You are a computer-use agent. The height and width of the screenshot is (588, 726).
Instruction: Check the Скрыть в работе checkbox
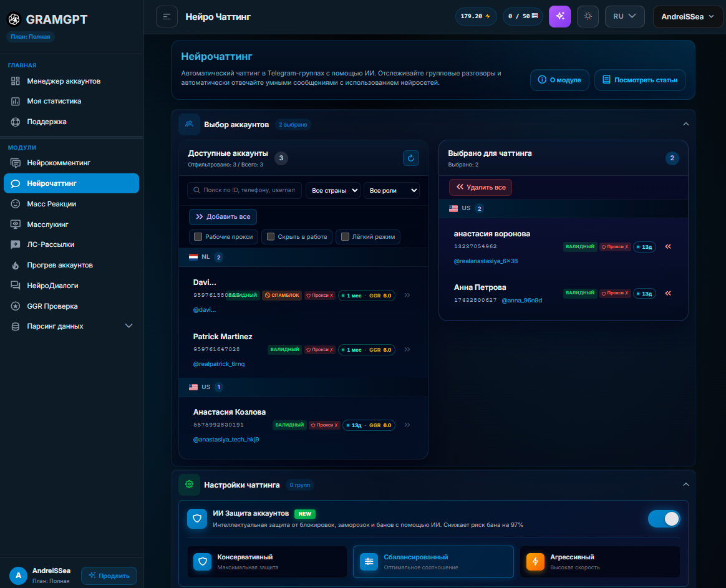271,236
